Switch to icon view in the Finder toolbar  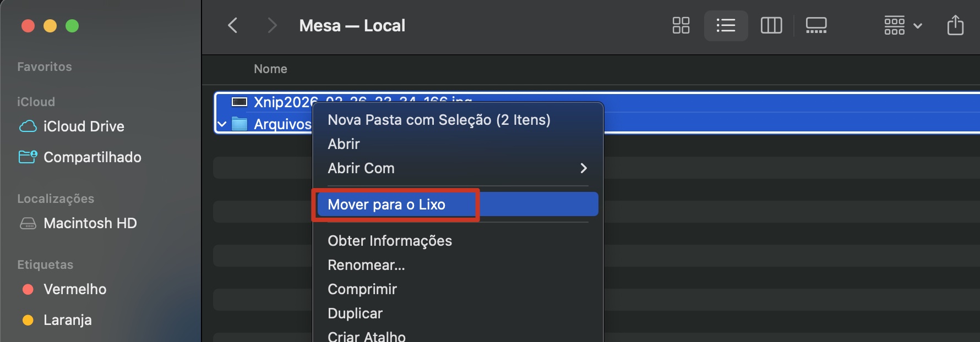(680, 25)
